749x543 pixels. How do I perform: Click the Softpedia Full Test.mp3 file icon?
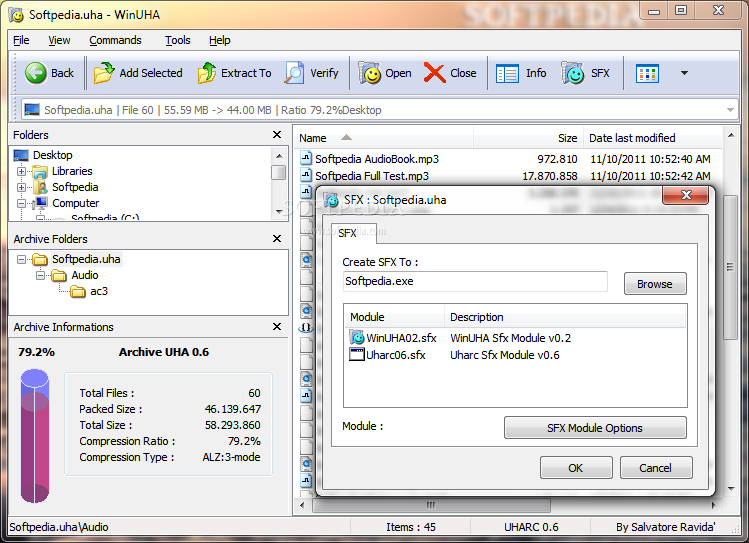306,176
